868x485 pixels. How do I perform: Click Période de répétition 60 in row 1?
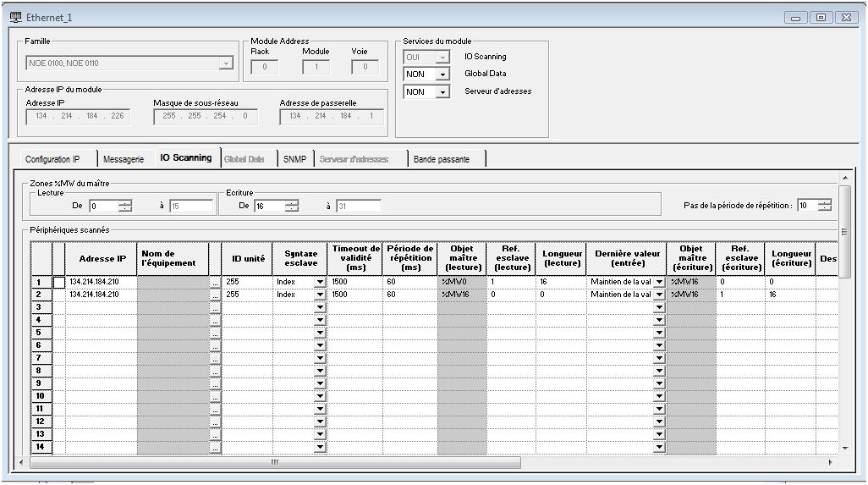(391, 282)
